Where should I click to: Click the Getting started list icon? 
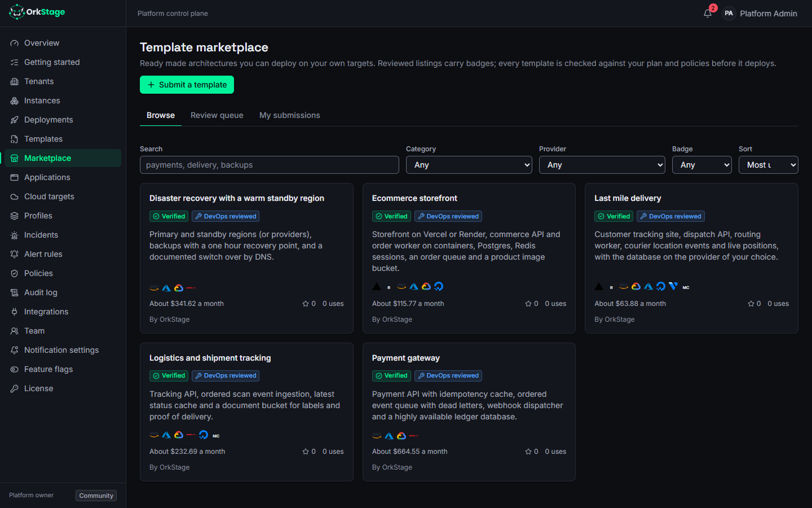point(15,62)
